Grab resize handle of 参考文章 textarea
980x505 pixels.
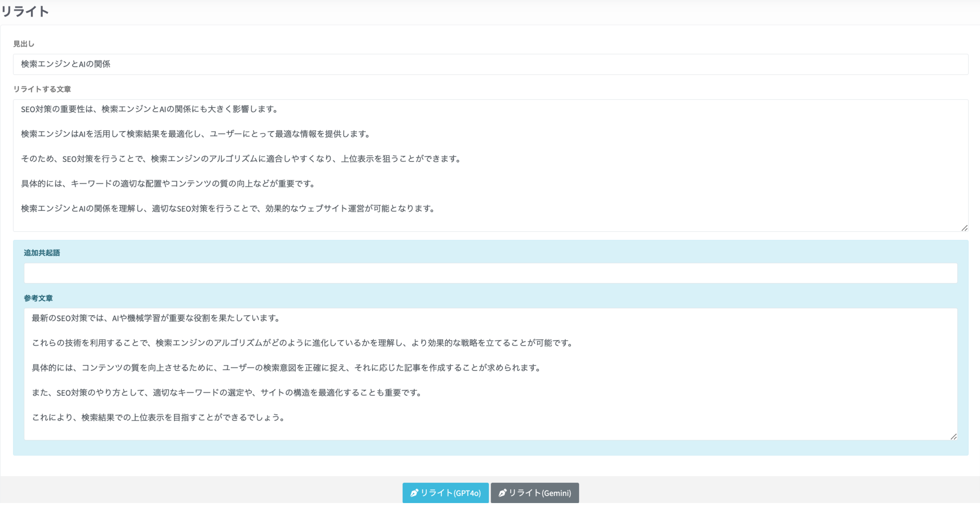[954, 437]
